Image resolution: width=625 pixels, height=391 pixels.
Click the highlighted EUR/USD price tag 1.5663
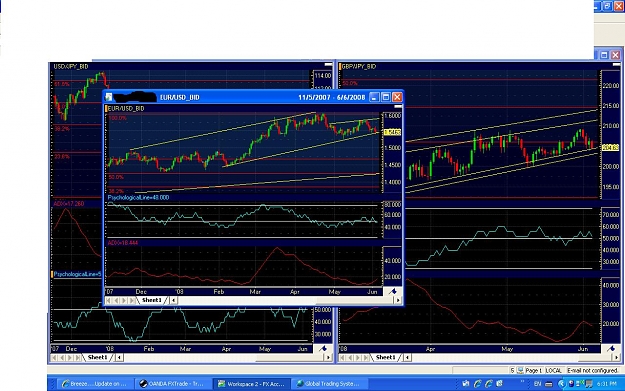tap(392, 132)
